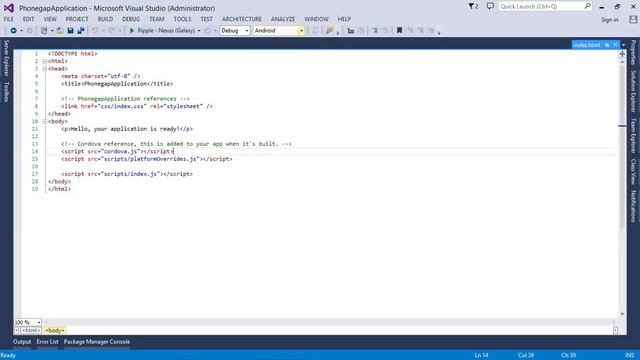Open the Error List tab

47,342
